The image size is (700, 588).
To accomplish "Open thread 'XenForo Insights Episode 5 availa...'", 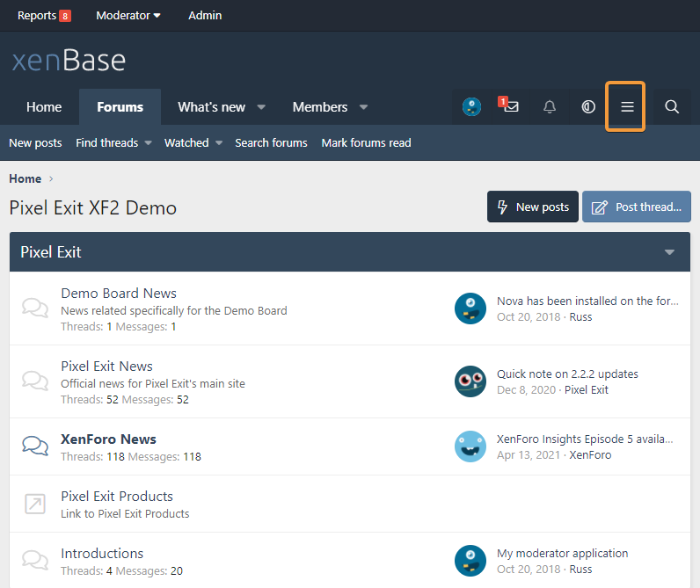I will [x=585, y=439].
